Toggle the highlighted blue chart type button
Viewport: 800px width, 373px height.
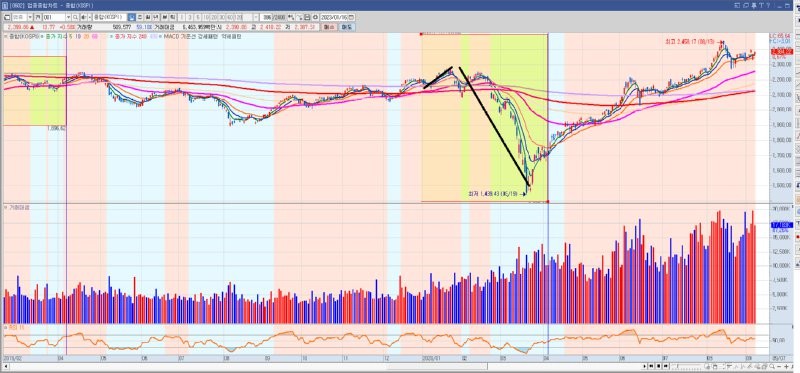click(132, 17)
